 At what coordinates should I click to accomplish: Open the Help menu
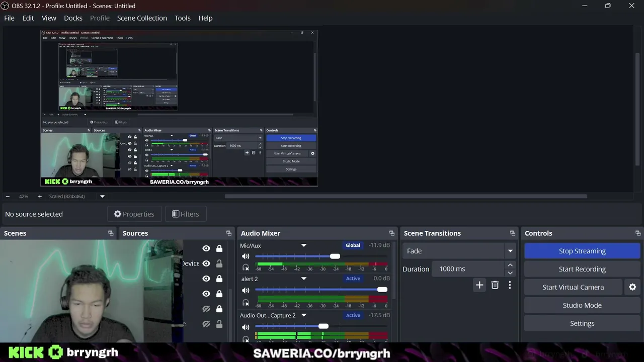205,18
